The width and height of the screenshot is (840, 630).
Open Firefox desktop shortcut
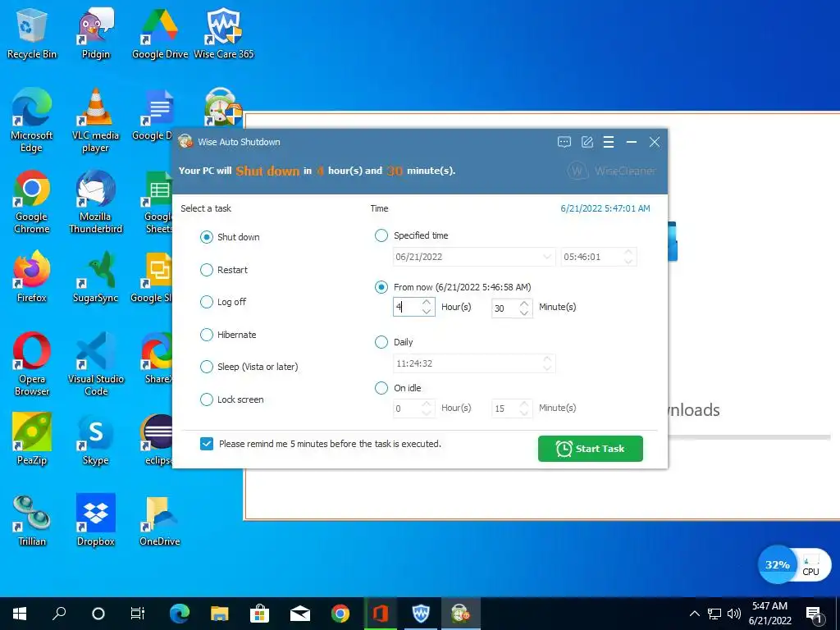(x=32, y=277)
